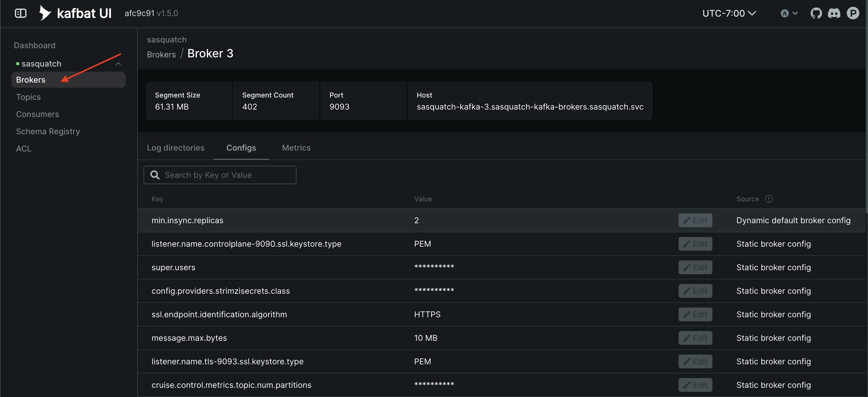
Task: Click the min.insync.replicas key text
Action: [x=187, y=220]
